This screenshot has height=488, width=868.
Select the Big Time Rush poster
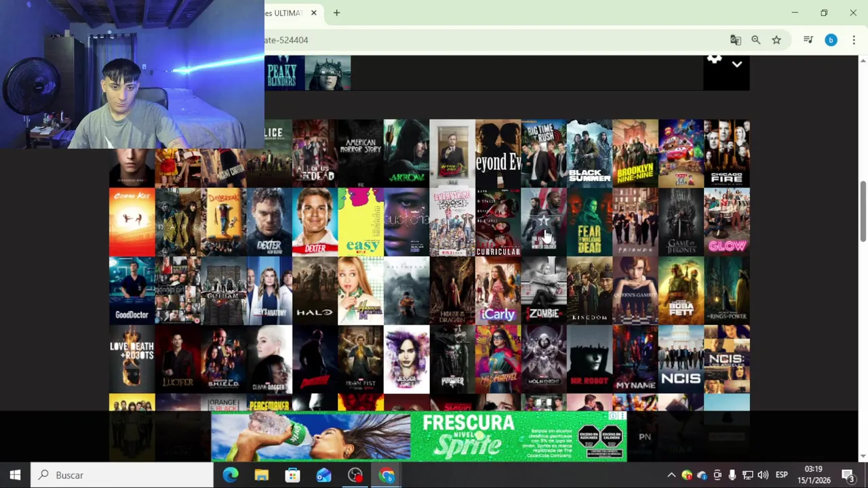[x=543, y=153]
